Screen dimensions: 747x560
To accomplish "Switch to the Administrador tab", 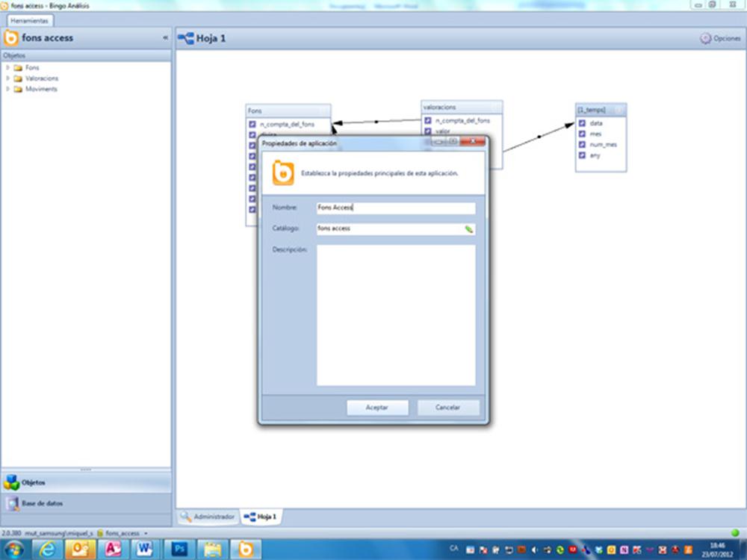I will (x=208, y=517).
